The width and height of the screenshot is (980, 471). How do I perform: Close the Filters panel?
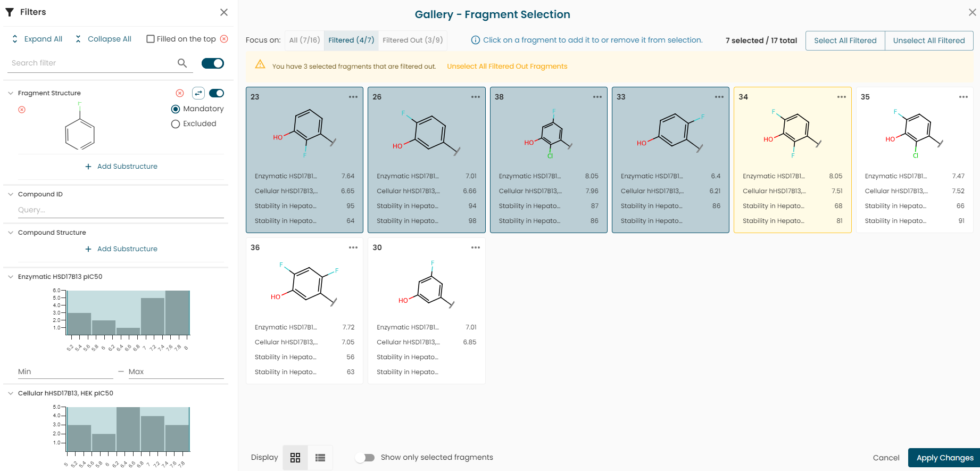point(224,12)
